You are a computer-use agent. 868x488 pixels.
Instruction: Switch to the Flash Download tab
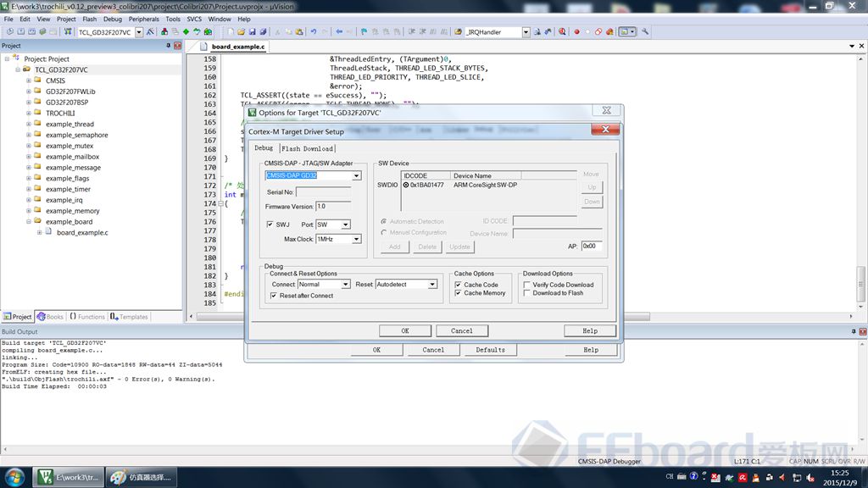click(x=307, y=148)
